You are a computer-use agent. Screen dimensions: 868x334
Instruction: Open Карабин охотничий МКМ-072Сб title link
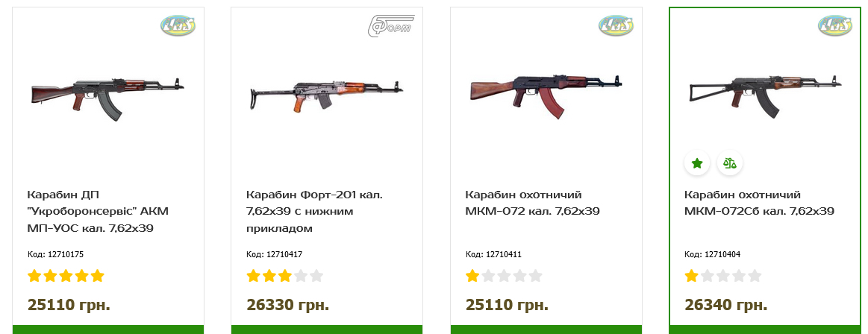point(759,203)
